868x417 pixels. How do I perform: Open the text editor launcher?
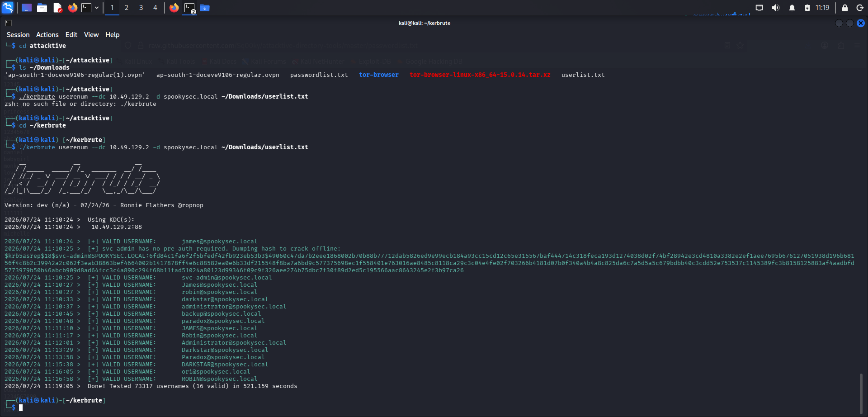[57, 8]
